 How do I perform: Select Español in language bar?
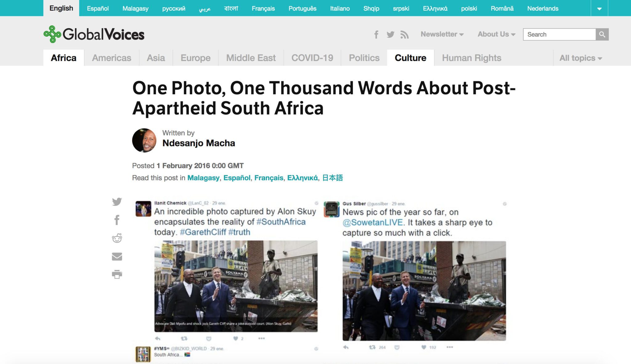pyautogui.click(x=98, y=8)
